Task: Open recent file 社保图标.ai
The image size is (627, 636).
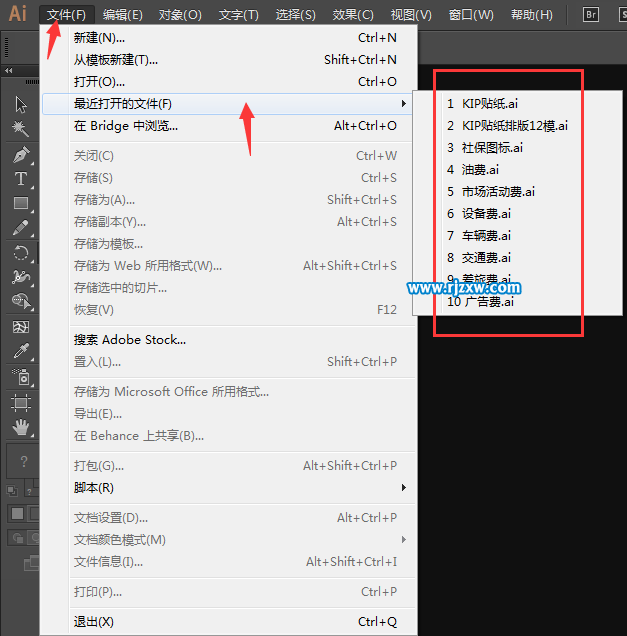Action: (x=517, y=148)
